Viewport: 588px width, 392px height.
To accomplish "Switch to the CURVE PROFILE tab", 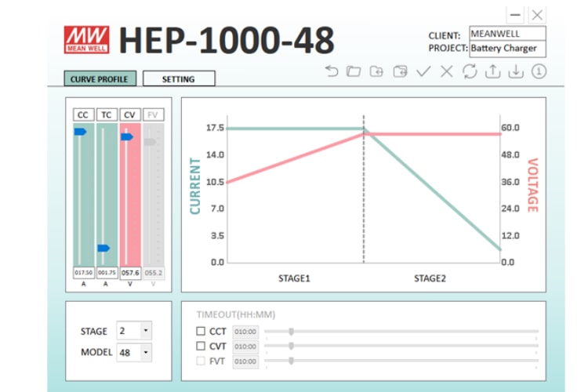I will [x=100, y=78].
